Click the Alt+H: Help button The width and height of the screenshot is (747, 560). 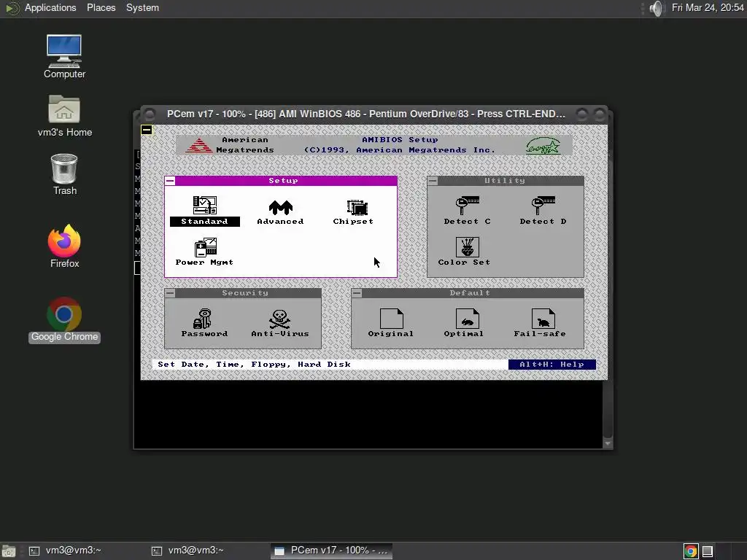pos(551,365)
